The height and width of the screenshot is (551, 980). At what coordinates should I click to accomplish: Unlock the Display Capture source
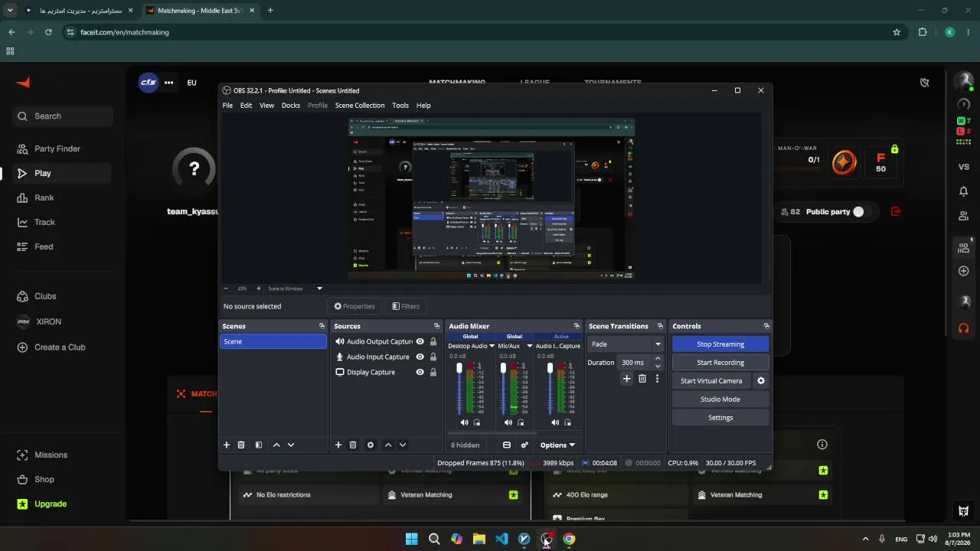click(433, 372)
